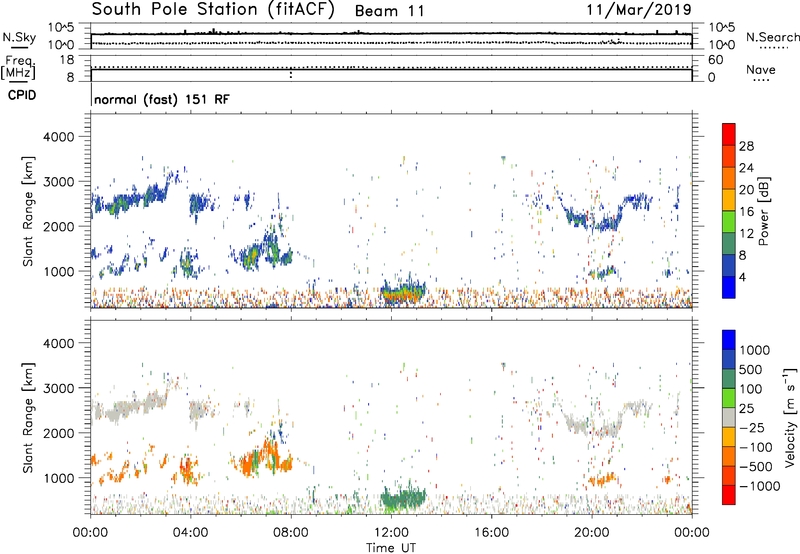
Task: Click the '20' power color bar label
Action: click(x=746, y=190)
